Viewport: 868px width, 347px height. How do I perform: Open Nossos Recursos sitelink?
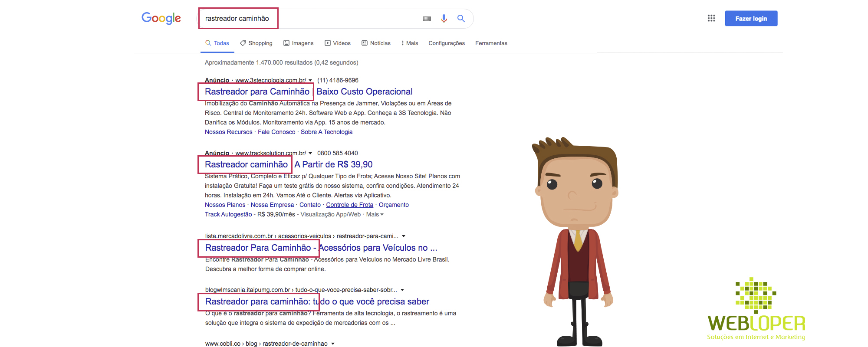point(228,132)
